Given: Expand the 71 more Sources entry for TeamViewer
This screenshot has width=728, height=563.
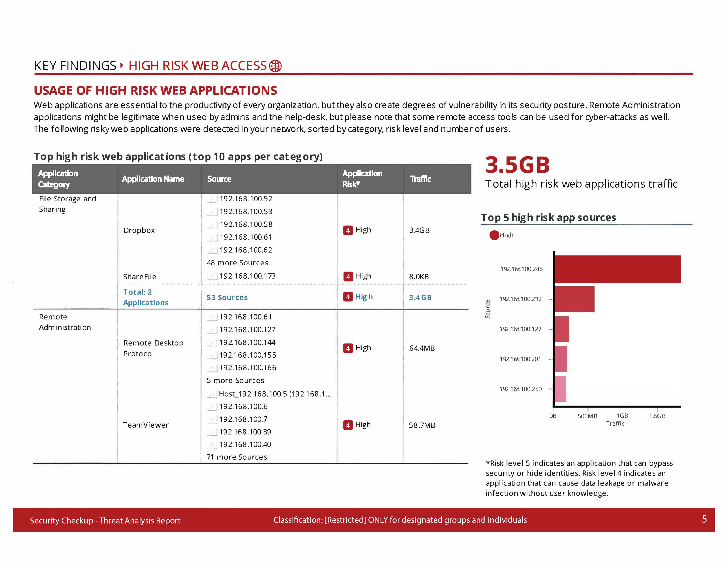Looking at the screenshot, I should 237,457.
